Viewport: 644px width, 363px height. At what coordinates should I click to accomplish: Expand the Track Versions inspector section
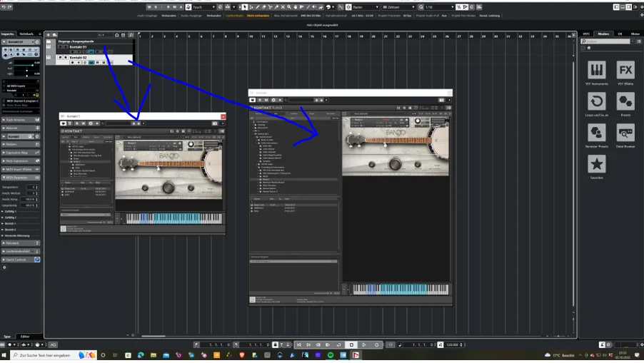pos(21,120)
